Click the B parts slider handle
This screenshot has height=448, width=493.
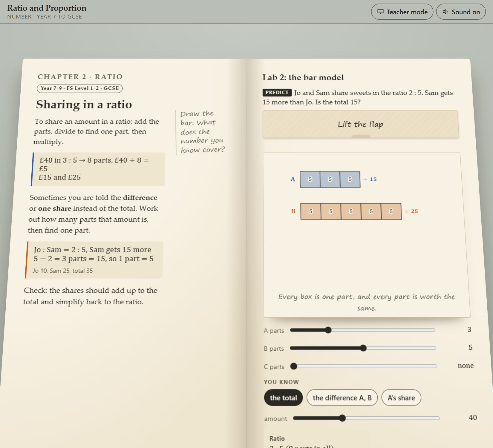[363, 348]
